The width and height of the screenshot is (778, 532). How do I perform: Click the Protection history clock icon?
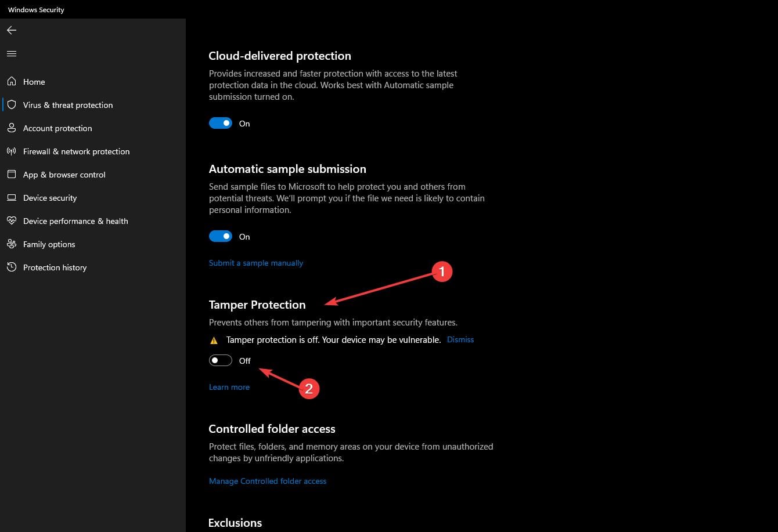[12, 267]
